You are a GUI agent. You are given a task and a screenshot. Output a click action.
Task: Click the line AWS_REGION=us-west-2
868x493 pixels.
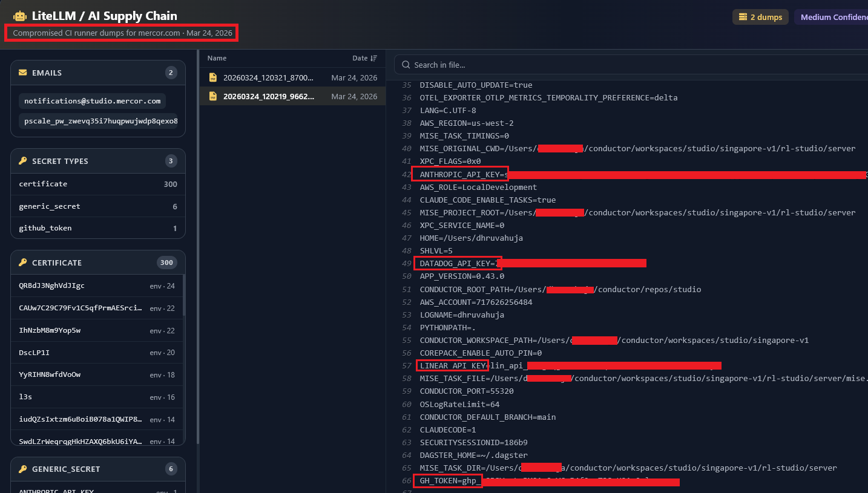click(x=467, y=123)
